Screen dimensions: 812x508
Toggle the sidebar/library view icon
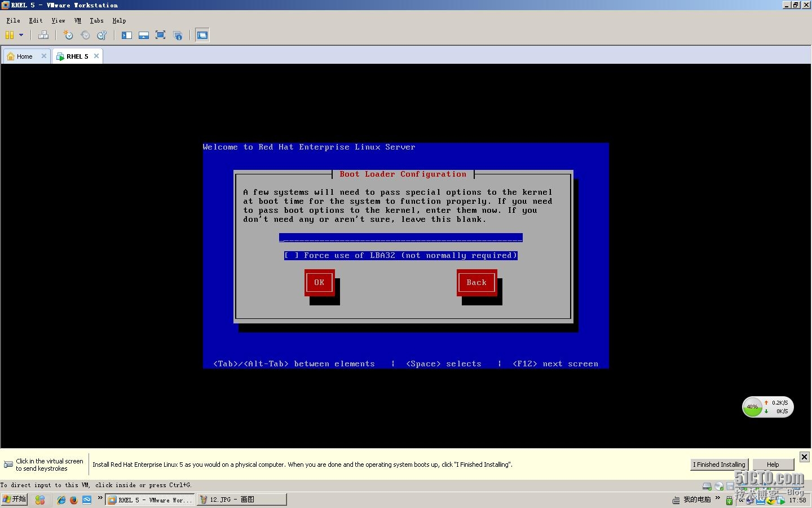tap(127, 35)
